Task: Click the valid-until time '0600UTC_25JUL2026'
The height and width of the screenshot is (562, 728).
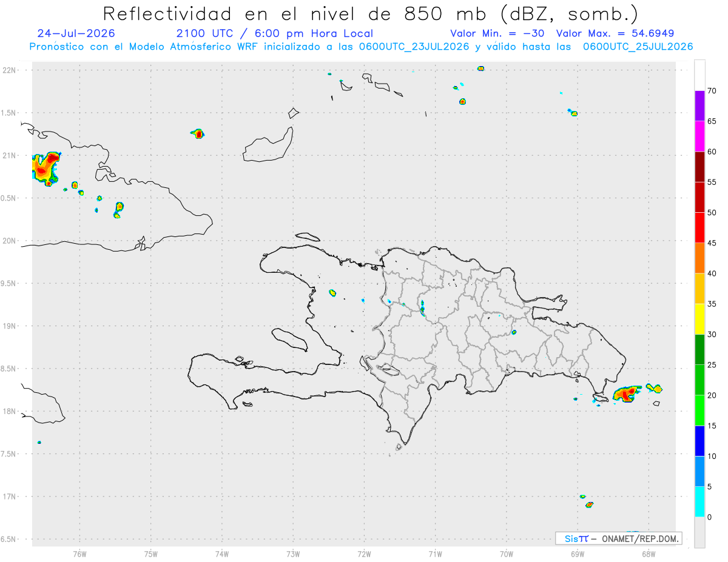Action: (x=638, y=47)
